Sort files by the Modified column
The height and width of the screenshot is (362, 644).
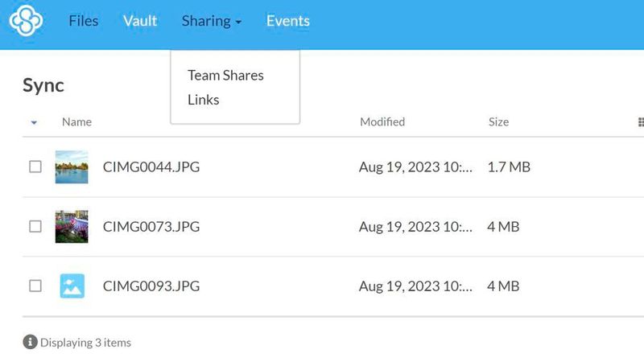tap(382, 122)
